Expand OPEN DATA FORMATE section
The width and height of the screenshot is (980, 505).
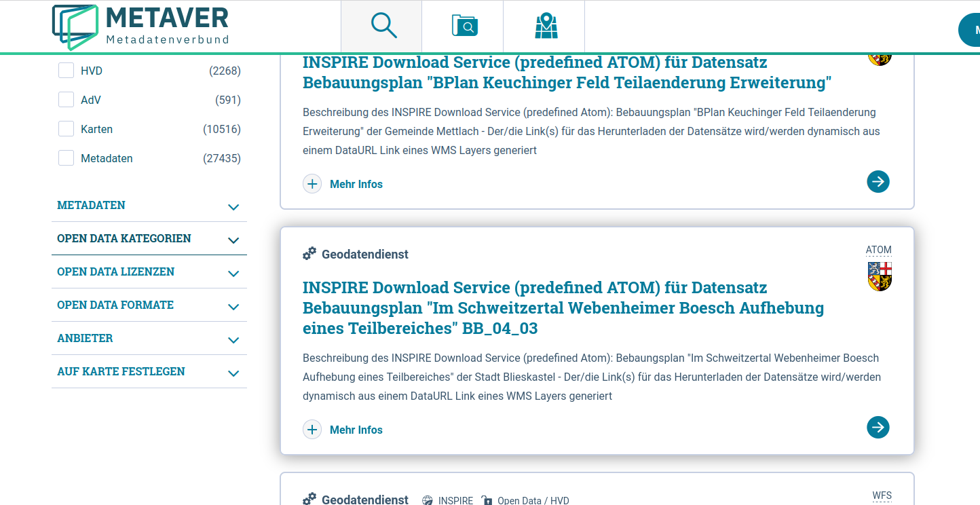(x=149, y=305)
